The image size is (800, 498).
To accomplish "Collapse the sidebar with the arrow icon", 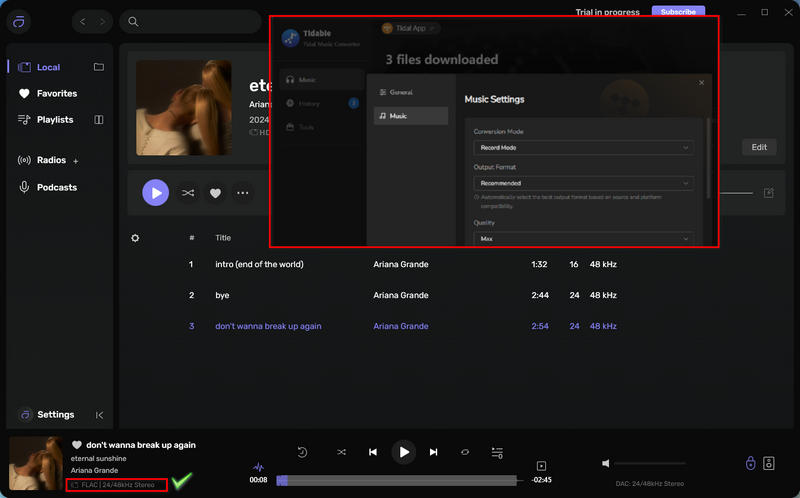I will [x=99, y=415].
